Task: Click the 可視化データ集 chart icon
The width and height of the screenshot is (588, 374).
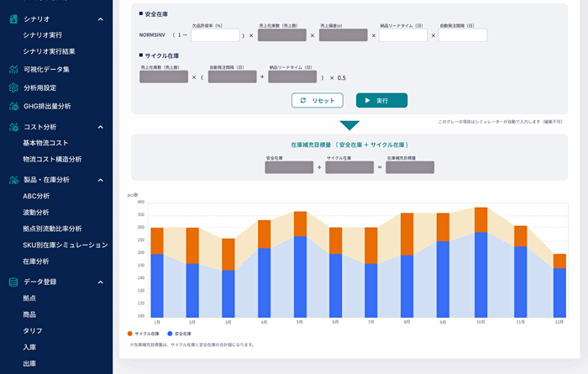Action: point(13,70)
